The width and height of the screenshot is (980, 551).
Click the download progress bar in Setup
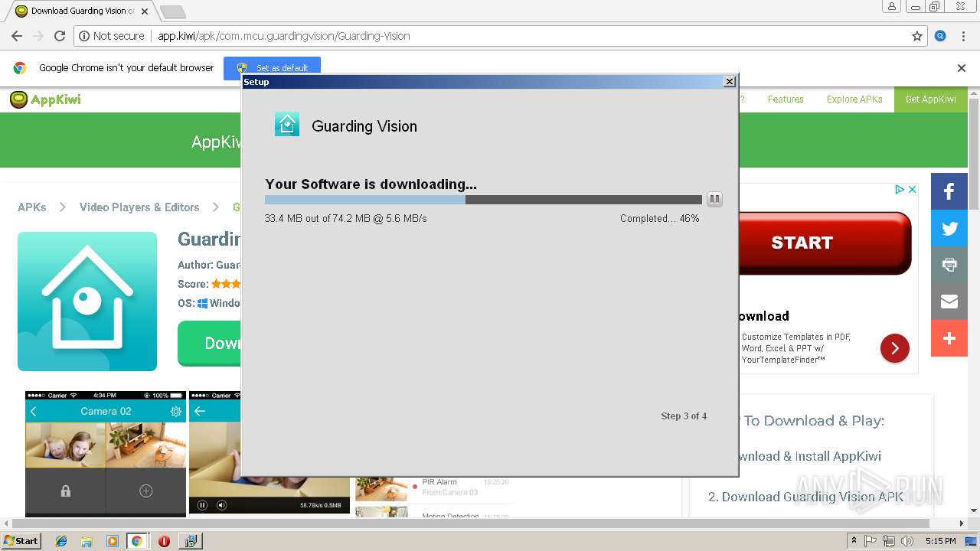coord(483,200)
